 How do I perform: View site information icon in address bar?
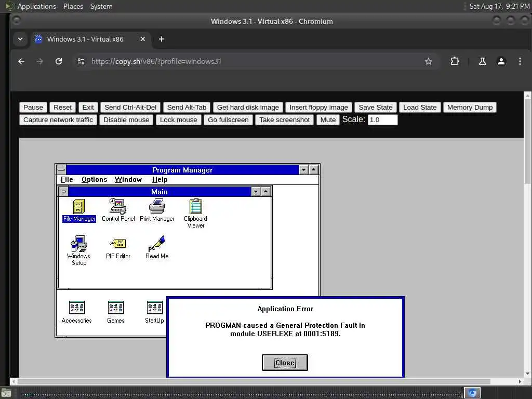pos(81,61)
